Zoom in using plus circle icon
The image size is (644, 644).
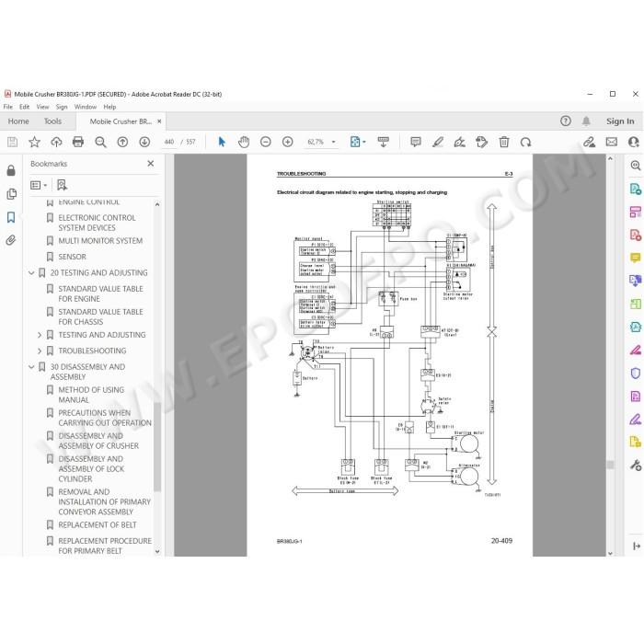[287, 142]
